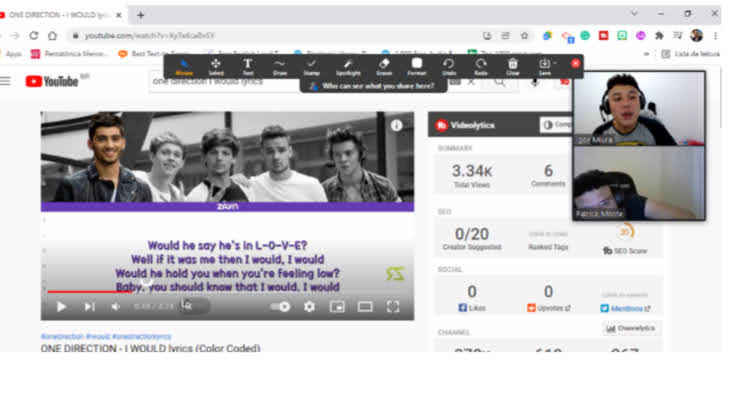Clear annotations with the trash icon
The image size is (750, 404).
(512, 66)
